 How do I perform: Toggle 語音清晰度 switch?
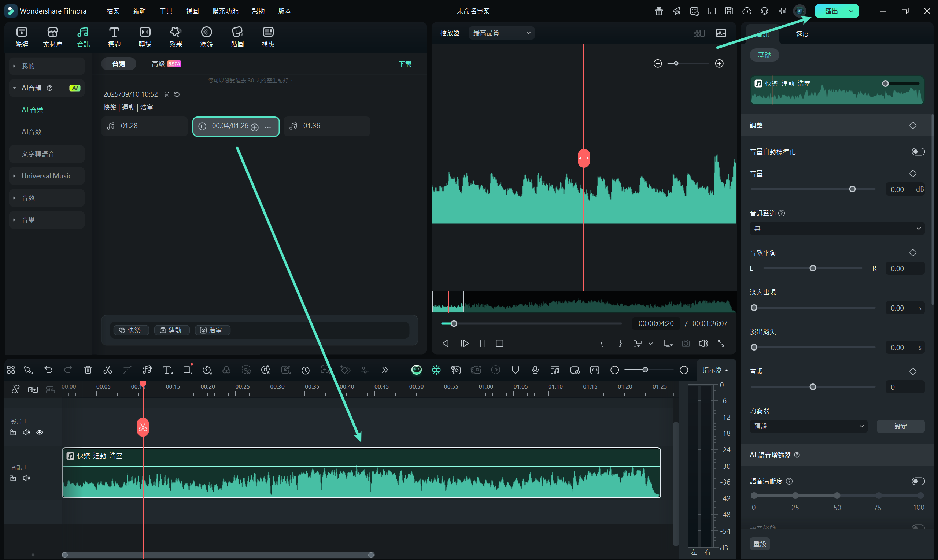(918, 481)
